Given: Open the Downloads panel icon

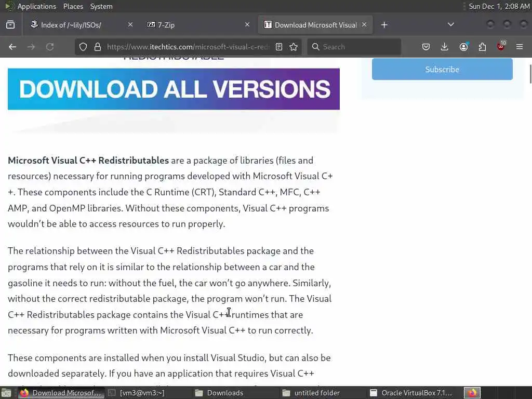Looking at the screenshot, I should coord(445,47).
